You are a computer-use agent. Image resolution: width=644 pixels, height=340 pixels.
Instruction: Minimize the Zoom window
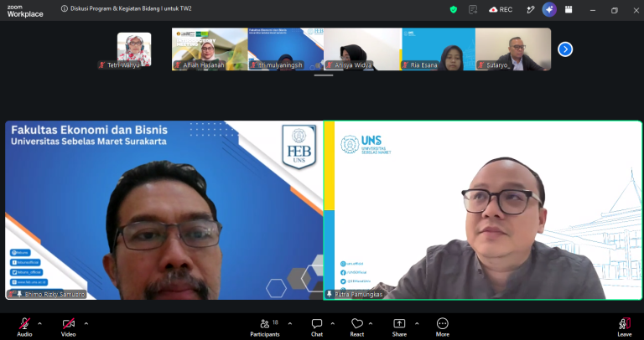[x=593, y=10]
